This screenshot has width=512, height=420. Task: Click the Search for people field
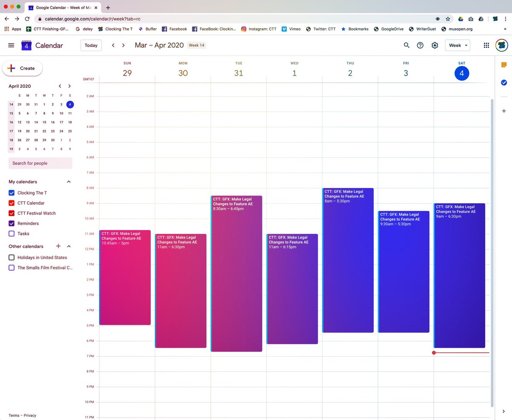click(x=41, y=163)
